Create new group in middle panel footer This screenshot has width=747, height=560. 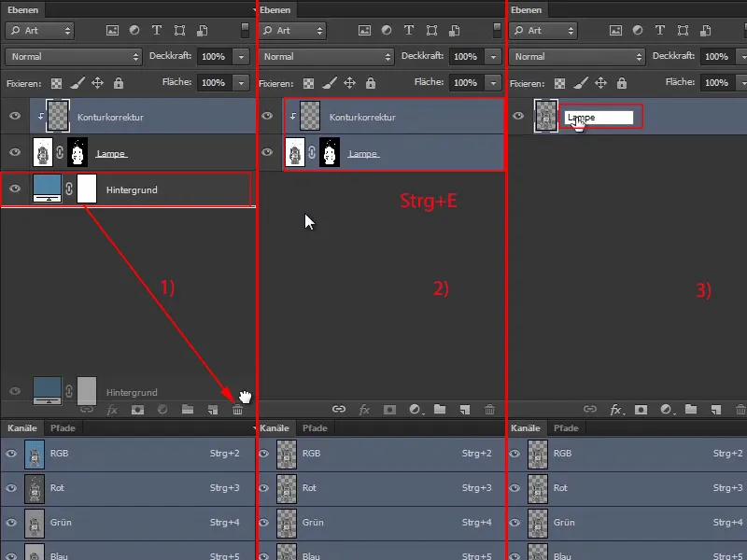coord(440,410)
